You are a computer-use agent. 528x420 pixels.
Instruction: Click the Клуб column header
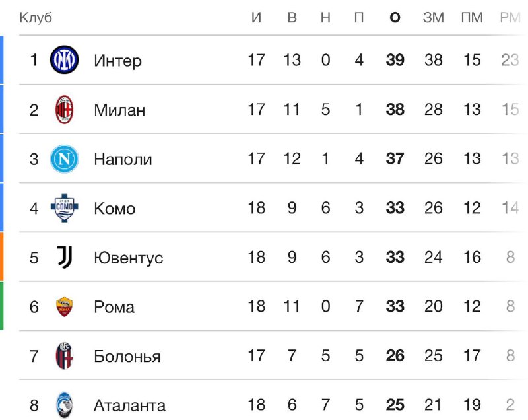click(36, 18)
